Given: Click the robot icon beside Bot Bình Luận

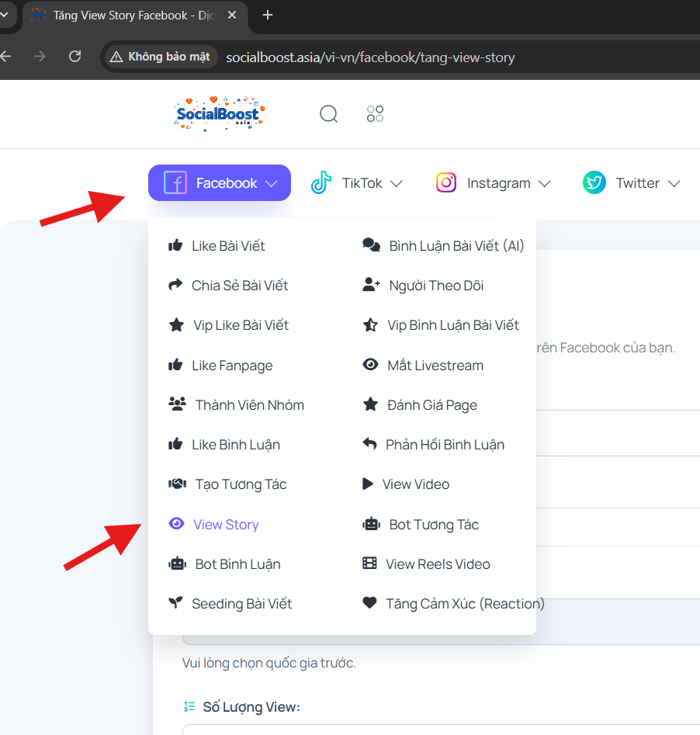Looking at the screenshot, I should [x=177, y=563].
